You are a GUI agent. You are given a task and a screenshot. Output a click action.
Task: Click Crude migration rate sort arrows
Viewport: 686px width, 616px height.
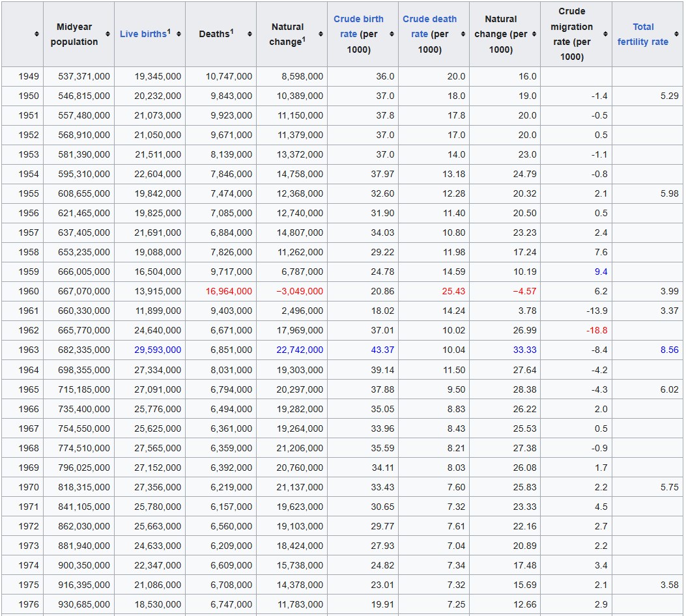605,34
